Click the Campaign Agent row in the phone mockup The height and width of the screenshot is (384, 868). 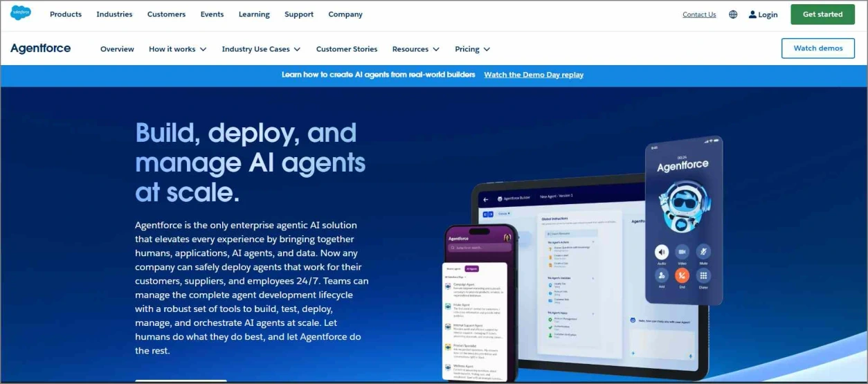(475, 291)
